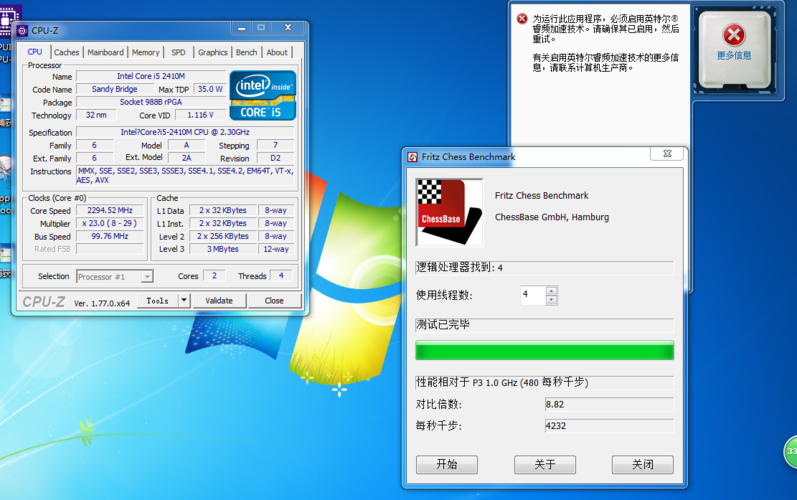Click the 每秒千步 value field 4232
Image resolution: width=797 pixels, height=500 pixels.
pos(609,426)
